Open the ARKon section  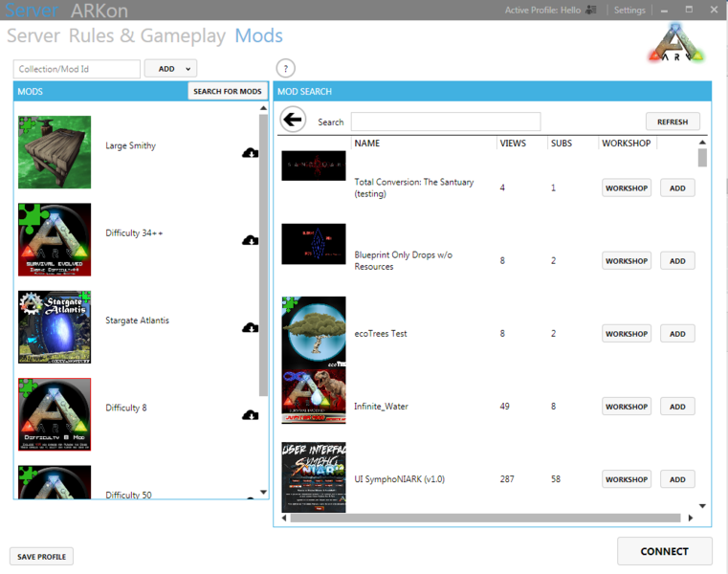(99, 11)
